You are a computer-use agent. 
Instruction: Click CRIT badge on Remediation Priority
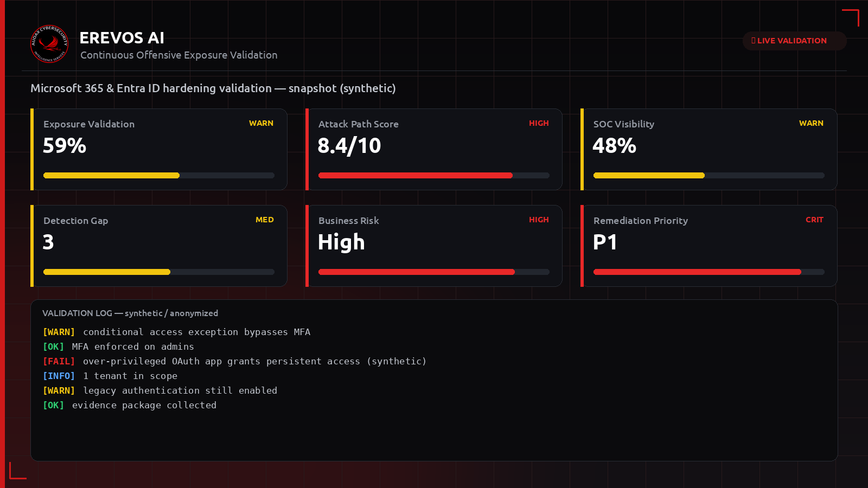[814, 220]
